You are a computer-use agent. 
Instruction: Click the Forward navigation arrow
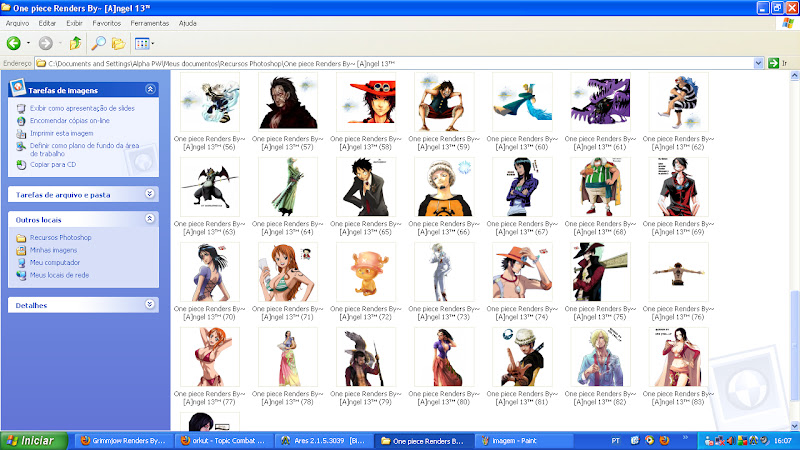(x=45, y=43)
